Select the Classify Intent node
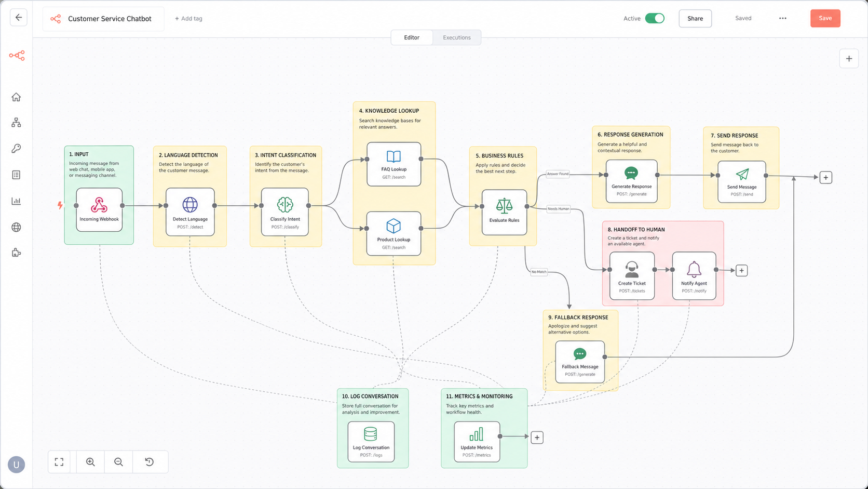Image resolution: width=868 pixels, height=489 pixels. coord(285,212)
